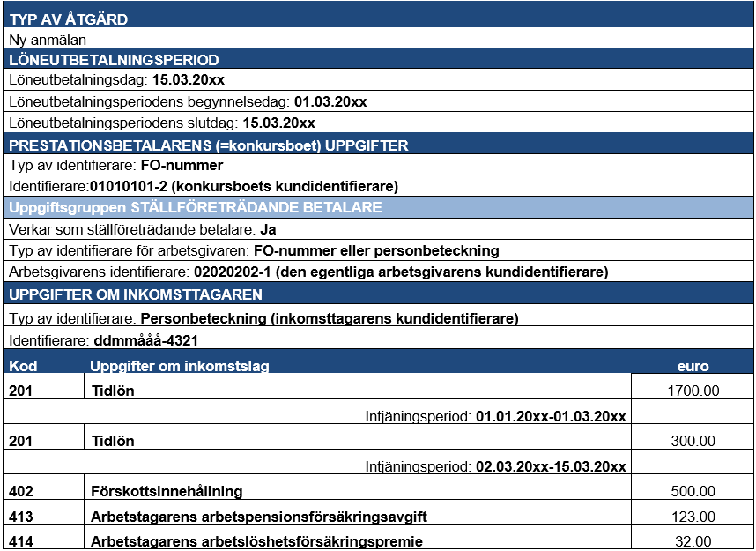Click the STÄLLFÖRETRÄDANDE BETALARE group header
The height and width of the screenshot is (551, 756).
[195, 208]
